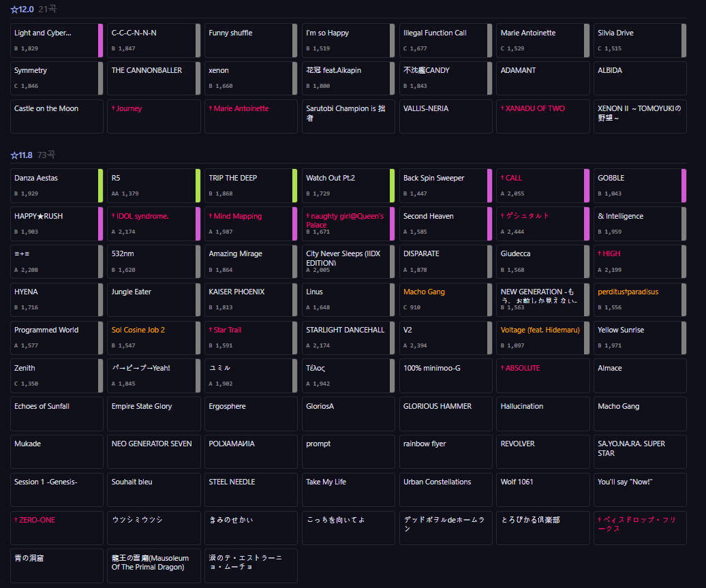Select the V2 card with A 2,394
The width and height of the screenshot is (706, 588).
(446, 338)
